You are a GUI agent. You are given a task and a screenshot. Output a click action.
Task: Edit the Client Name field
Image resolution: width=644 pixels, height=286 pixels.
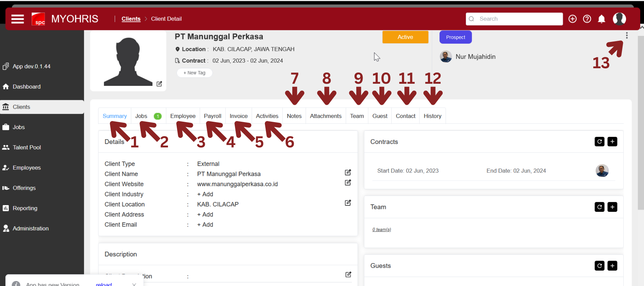point(348,172)
